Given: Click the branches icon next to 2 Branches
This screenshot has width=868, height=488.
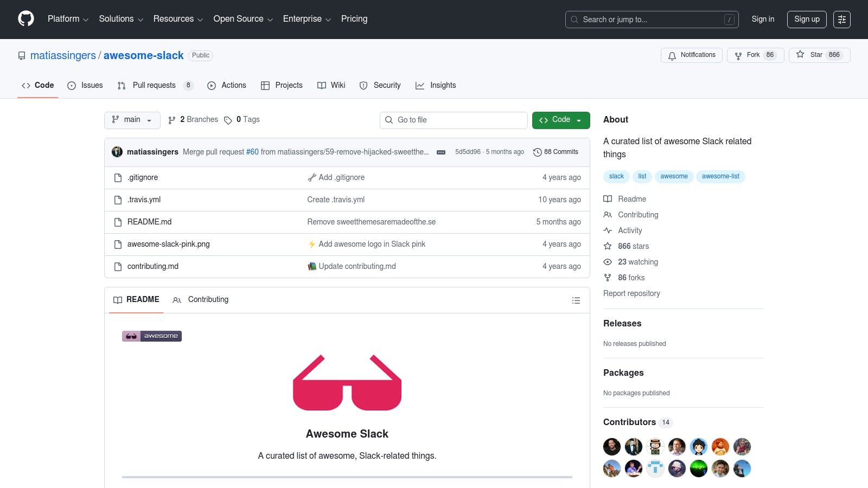Looking at the screenshot, I should [171, 120].
